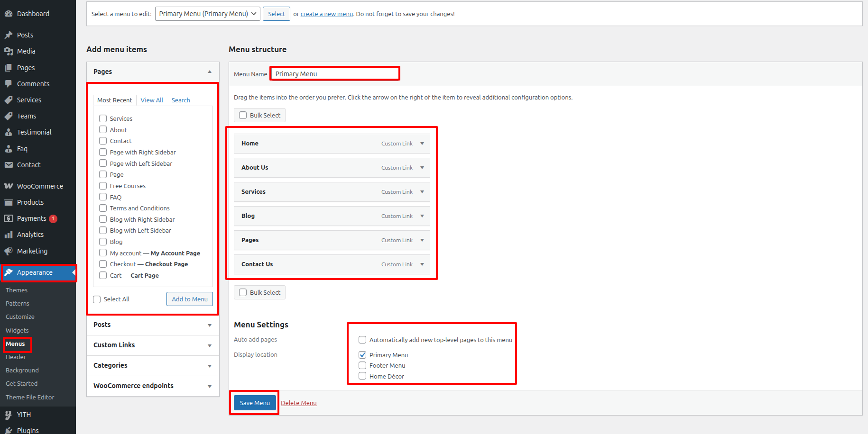Click the Posts pushpin icon
This screenshot has width=868, height=434.
pos(9,35)
